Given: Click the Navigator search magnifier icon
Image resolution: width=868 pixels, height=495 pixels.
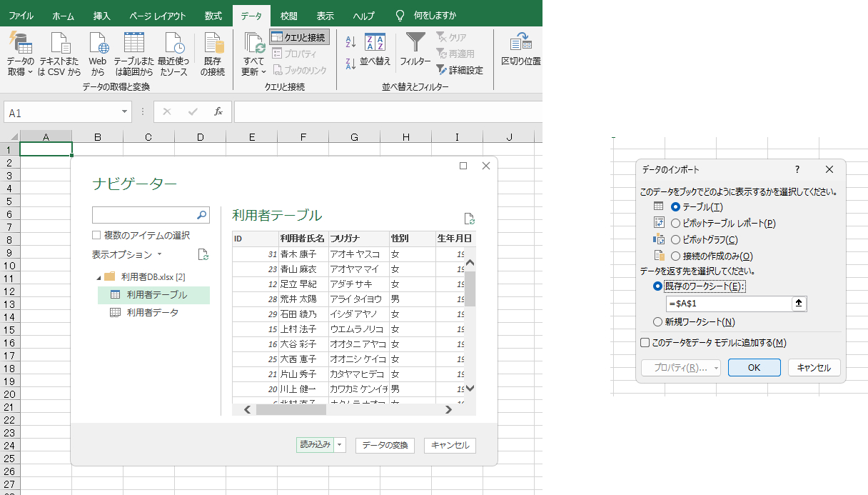Looking at the screenshot, I should 202,214.
